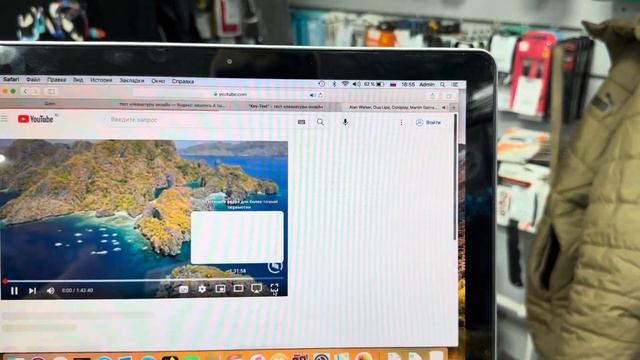640x360 pixels.
Task: Open the Справка menu
Action: 182,81
